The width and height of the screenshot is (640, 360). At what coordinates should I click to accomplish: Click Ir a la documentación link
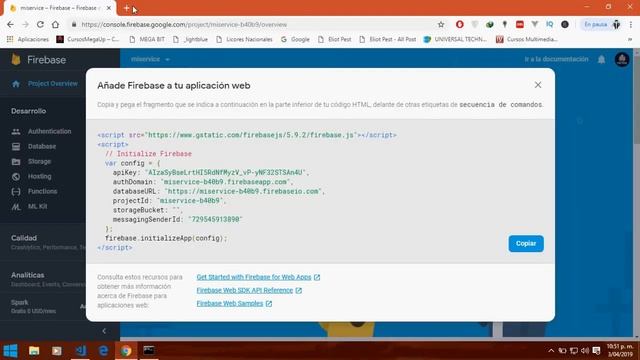pos(556,59)
